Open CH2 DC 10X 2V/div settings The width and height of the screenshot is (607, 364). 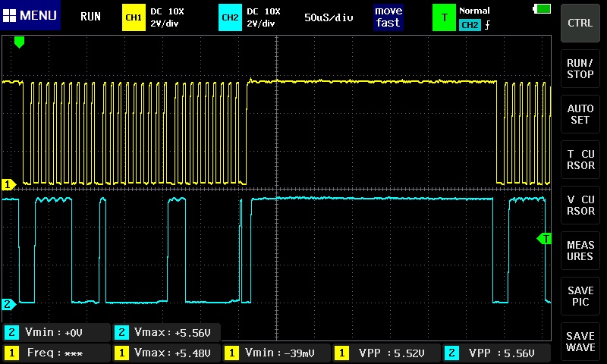tap(263, 17)
